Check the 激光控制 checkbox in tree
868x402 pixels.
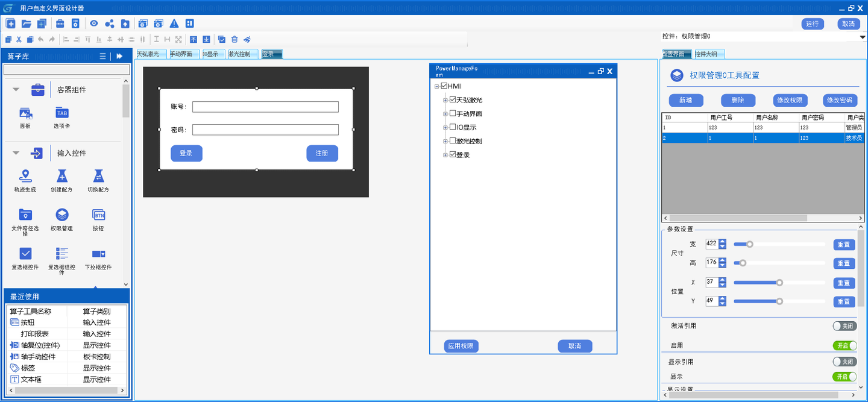[x=453, y=141]
